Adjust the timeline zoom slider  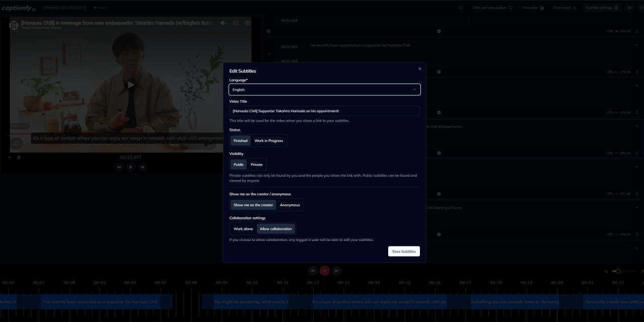tap(618, 271)
